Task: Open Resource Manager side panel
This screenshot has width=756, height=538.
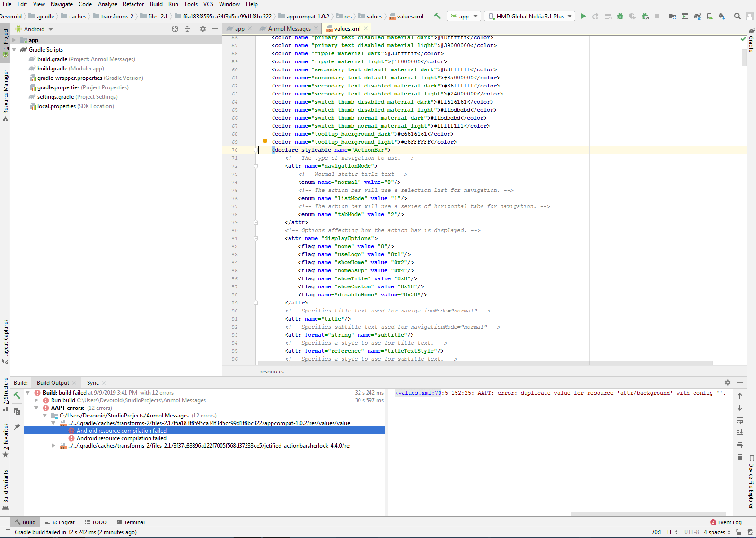Action: coord(6,95)
